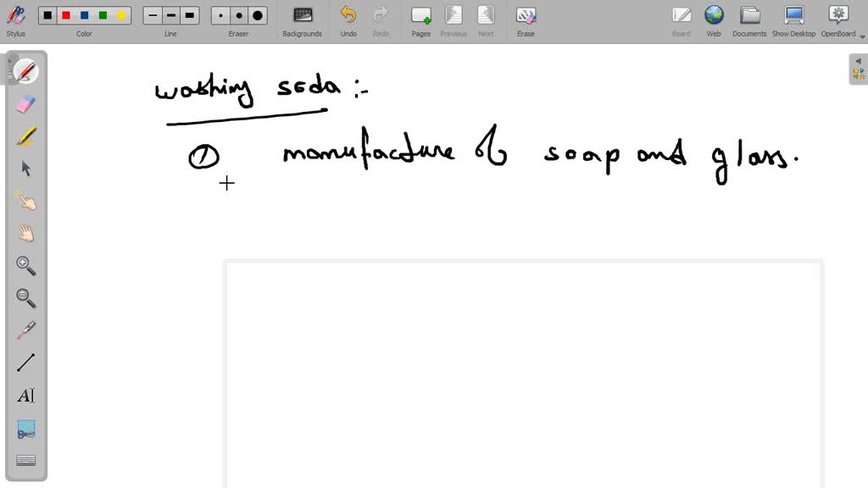Choose the text tool
Screen dimensions: 868x488
[x=26, y=396]
